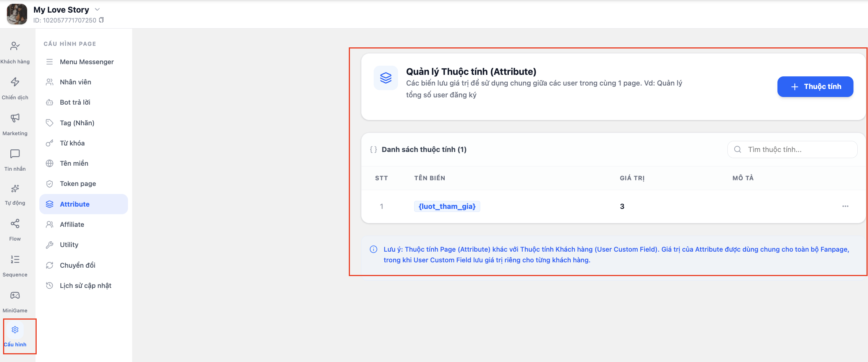This screenshot has width=868, height=362.
Task: Select Tag (Nhãn) in config menu
Action: click(x=77, y=123)
